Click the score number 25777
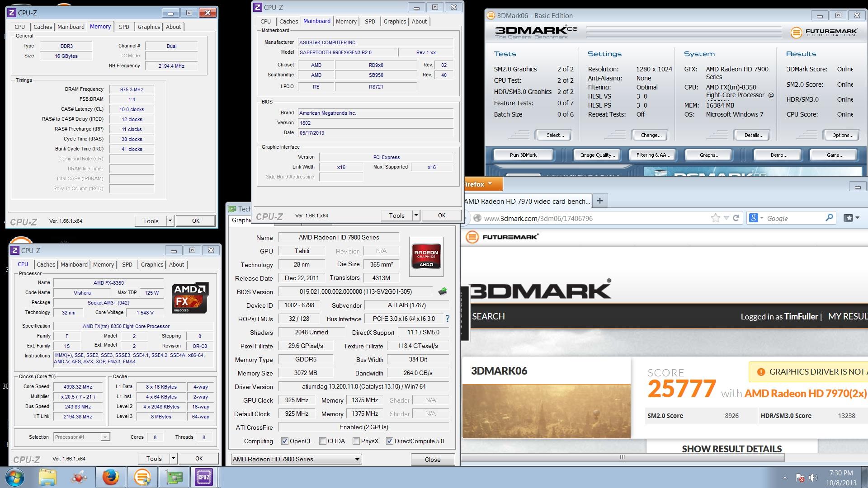The image size is (868, 488). click(681, 389)
